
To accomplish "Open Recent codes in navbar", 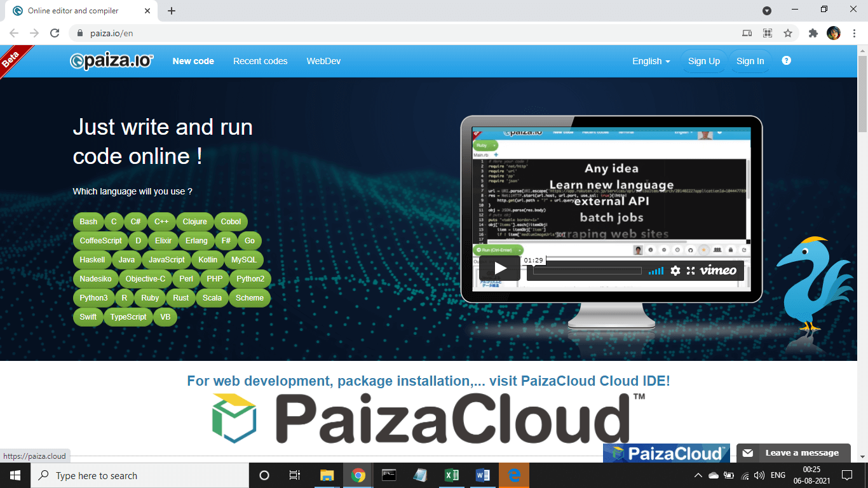I will pyautogui.click(x=261, y=61).
